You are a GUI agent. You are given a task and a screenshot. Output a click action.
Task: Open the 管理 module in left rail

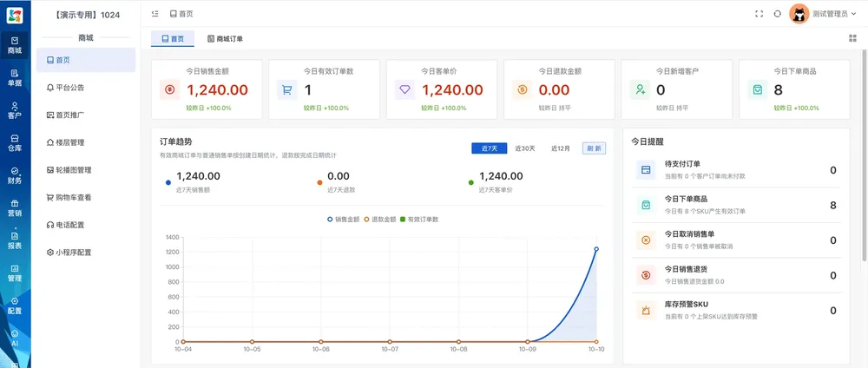click(15, 273)
